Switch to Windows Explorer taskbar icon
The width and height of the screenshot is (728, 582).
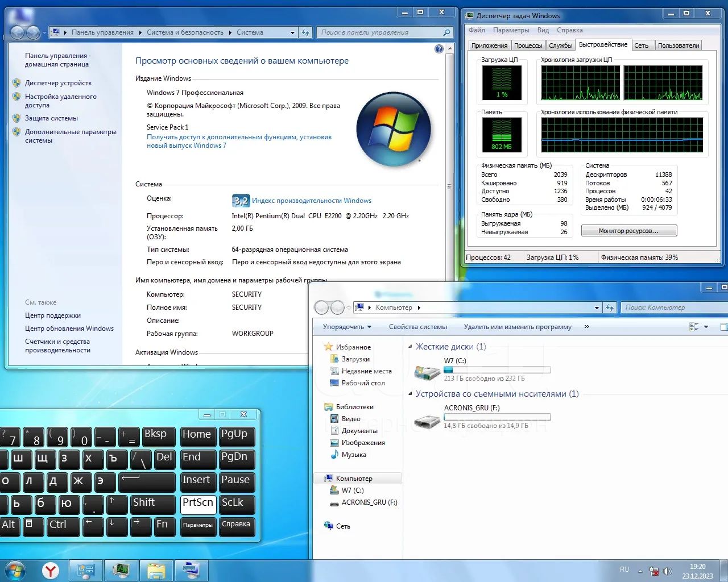(156, 571)
